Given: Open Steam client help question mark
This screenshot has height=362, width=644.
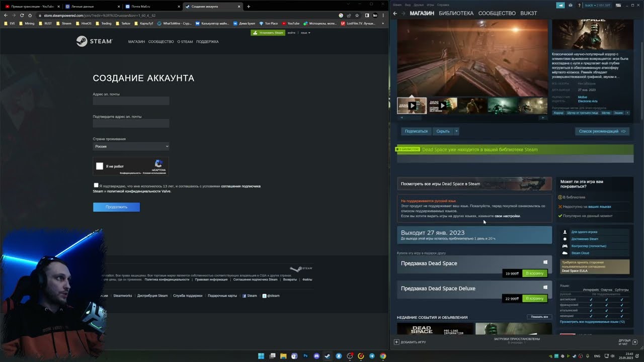Looking at the screenshot, I should (x=578, y=5).
